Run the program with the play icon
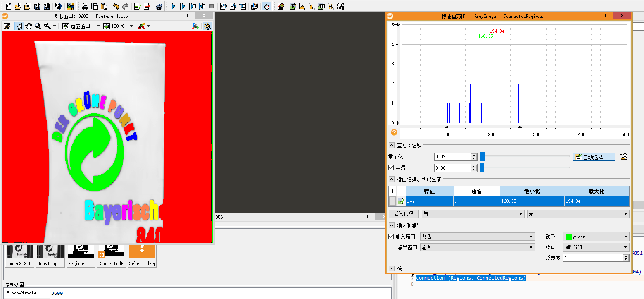 [173, 6]
